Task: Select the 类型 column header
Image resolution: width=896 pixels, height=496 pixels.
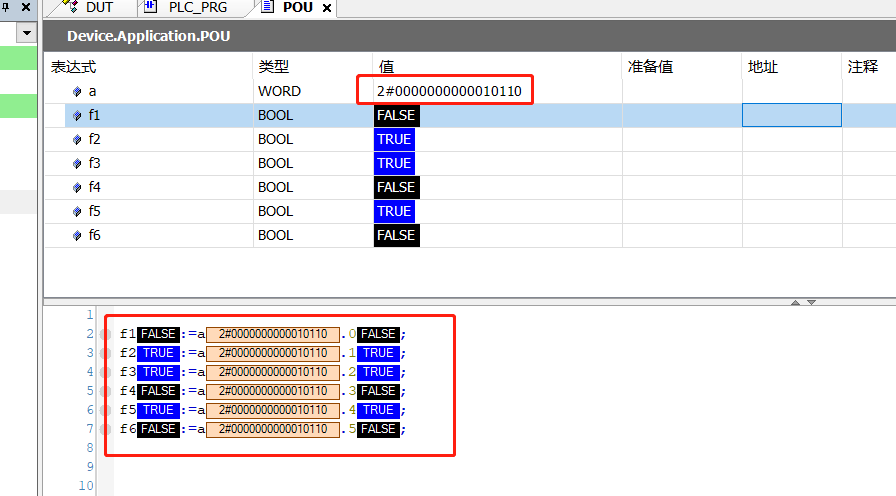Action: click(273, 67)
